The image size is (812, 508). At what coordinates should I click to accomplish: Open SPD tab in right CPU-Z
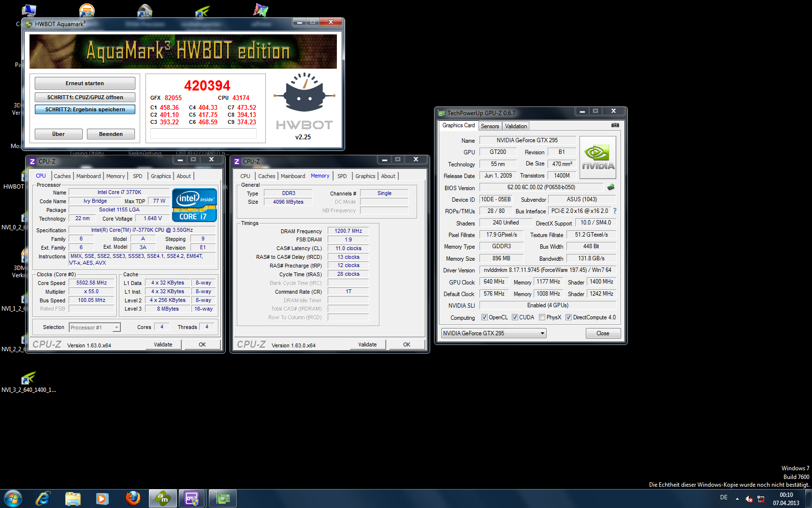click(x=342, y=176)
